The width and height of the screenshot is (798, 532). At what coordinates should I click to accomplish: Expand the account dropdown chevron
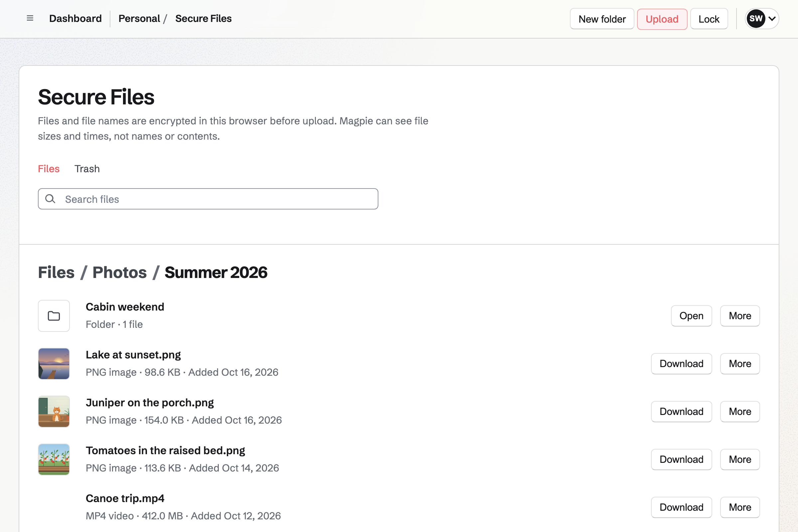click(x=772, y=19)
